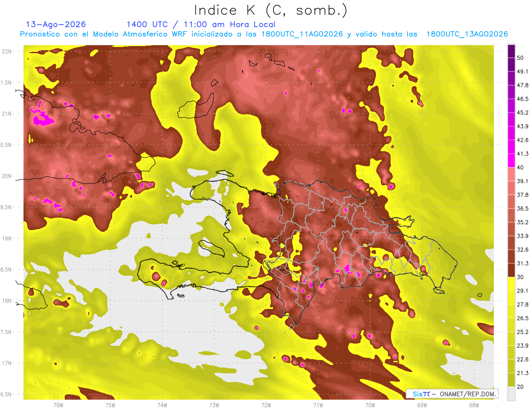532x411 pixels.
Task: Select the "69W" longitude axis label
Action: click(422, 405)
